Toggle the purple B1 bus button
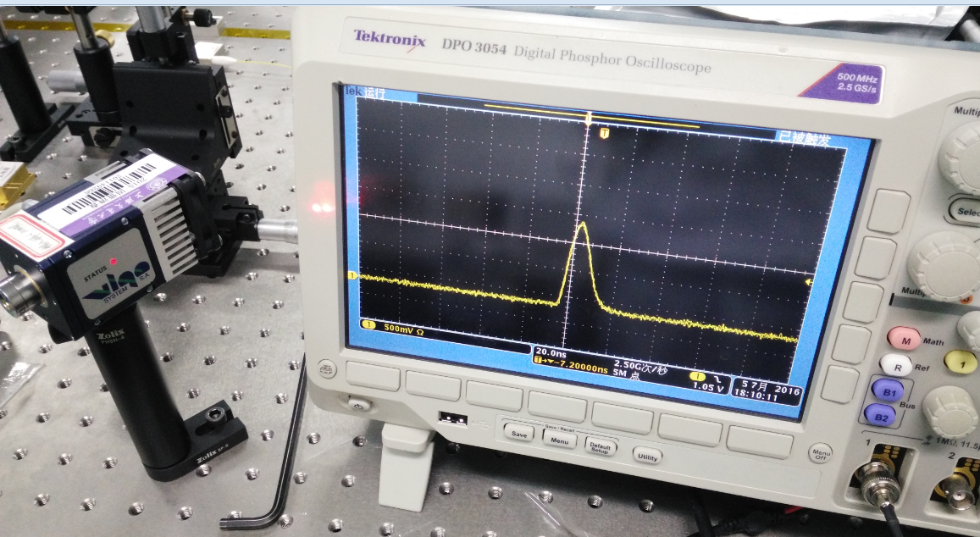This screenshot has width=980, height=537. coord(889,392)
